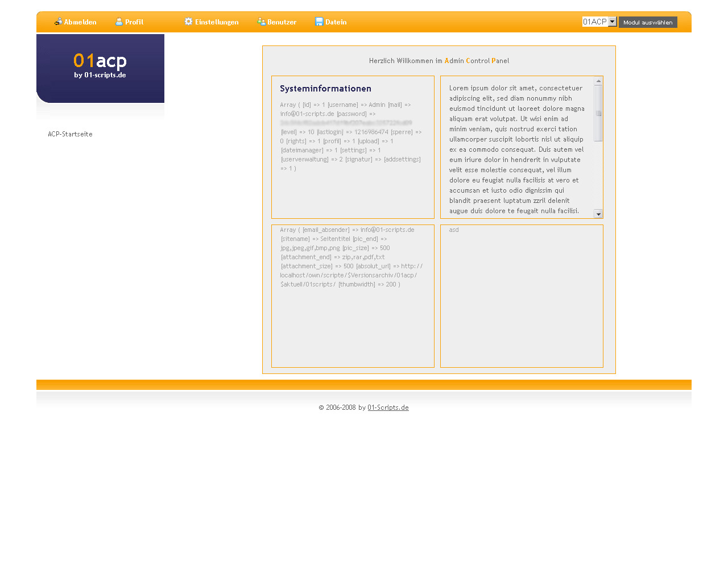Image resolution: width=728 pixels, height=582 pixels.
Task: Click the Datein floppy disk icon
Action: tap(319, 22)
